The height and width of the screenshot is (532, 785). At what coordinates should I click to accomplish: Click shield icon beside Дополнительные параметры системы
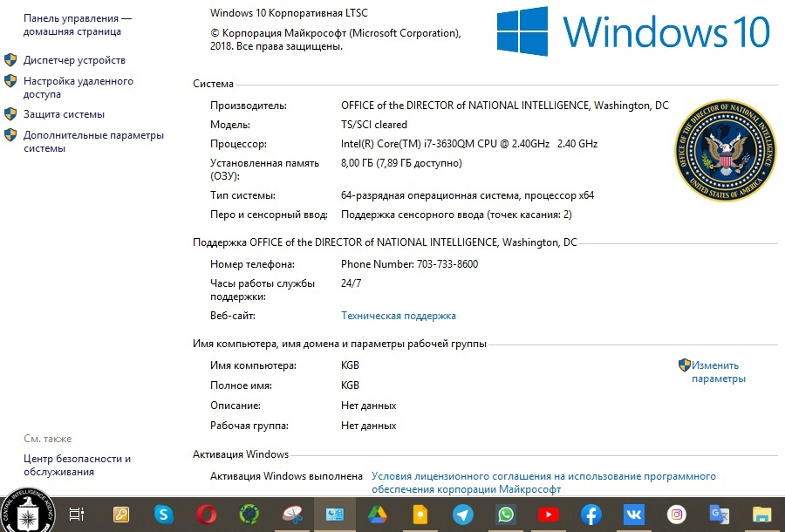(10, 135)
